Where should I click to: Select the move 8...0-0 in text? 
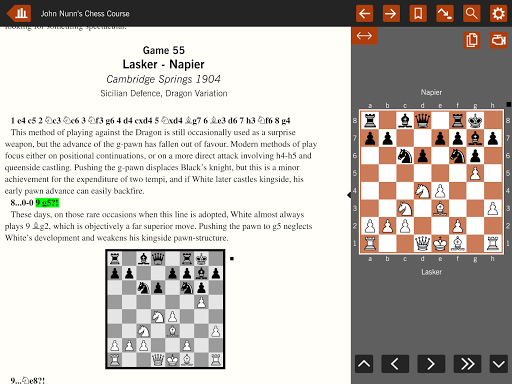(x=22, y=203)
